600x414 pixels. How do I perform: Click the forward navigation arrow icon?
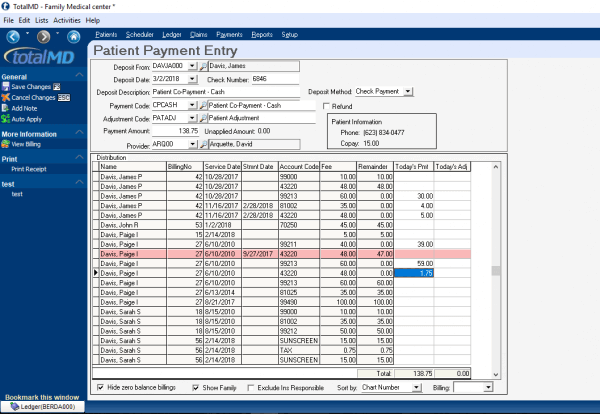(x=43, y=37)
